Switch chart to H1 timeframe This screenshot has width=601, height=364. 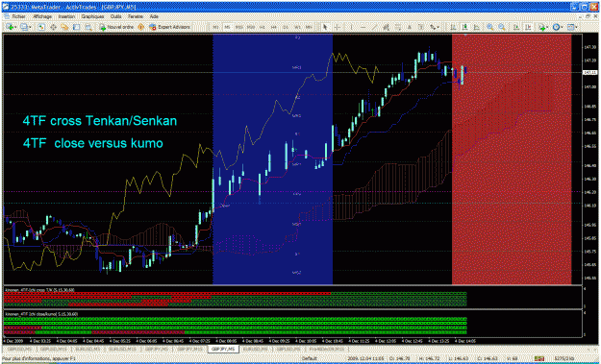coord(263,27)
